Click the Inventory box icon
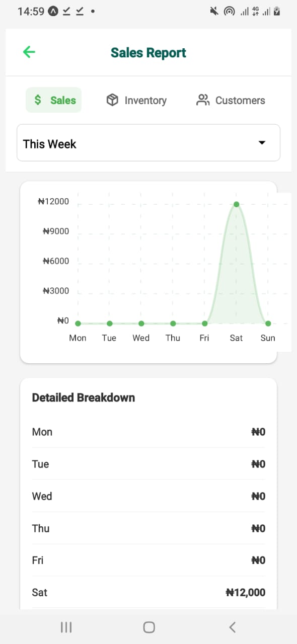 [112, 100]
